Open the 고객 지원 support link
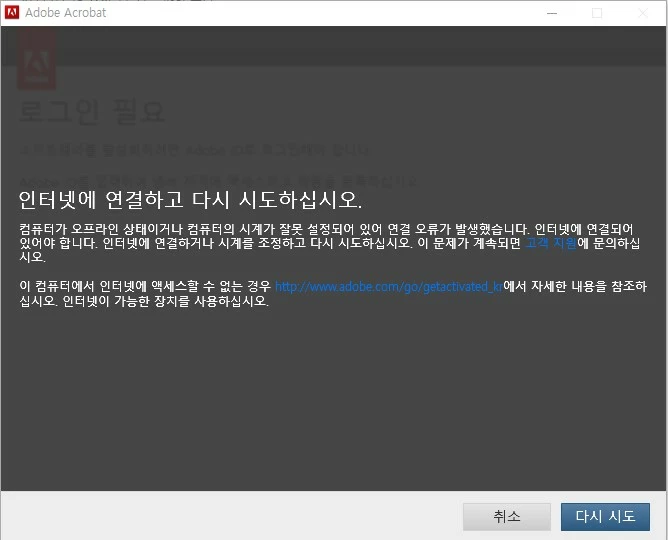 point(551,243)
